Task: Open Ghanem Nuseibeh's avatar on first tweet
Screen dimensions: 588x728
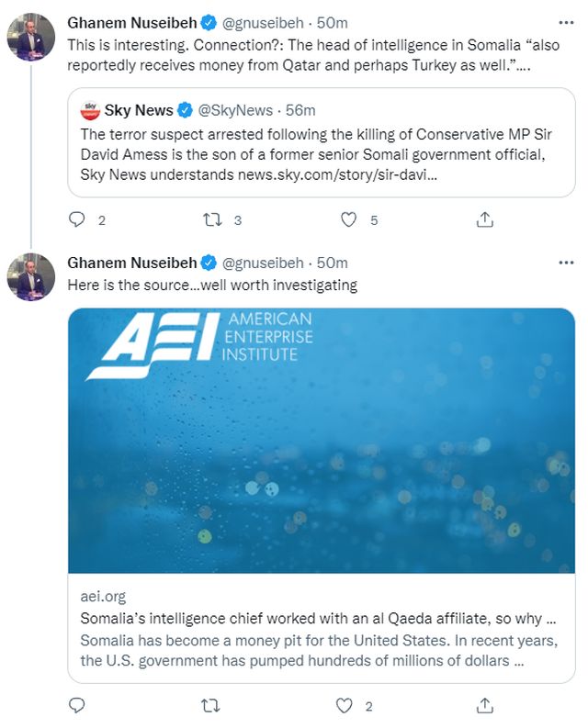Action: [x=31, y=37]
